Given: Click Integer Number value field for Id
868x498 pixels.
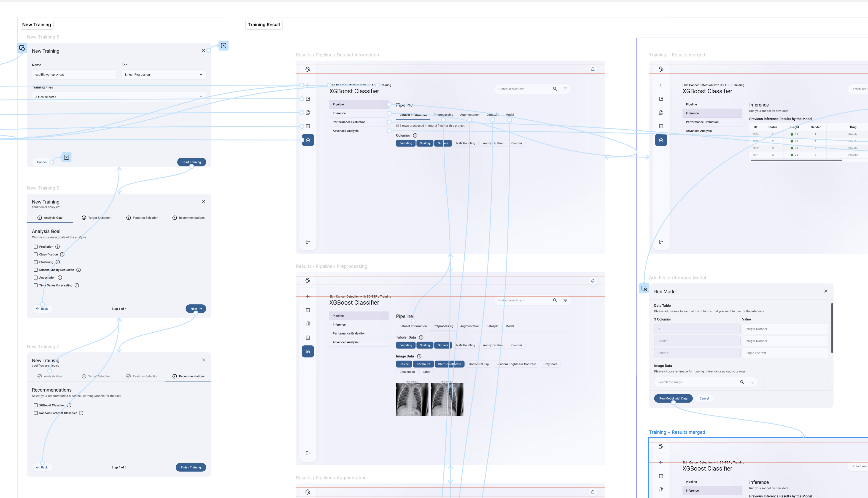Looking at the screenshot, I should pyautogui.click(x=785, y=329).
